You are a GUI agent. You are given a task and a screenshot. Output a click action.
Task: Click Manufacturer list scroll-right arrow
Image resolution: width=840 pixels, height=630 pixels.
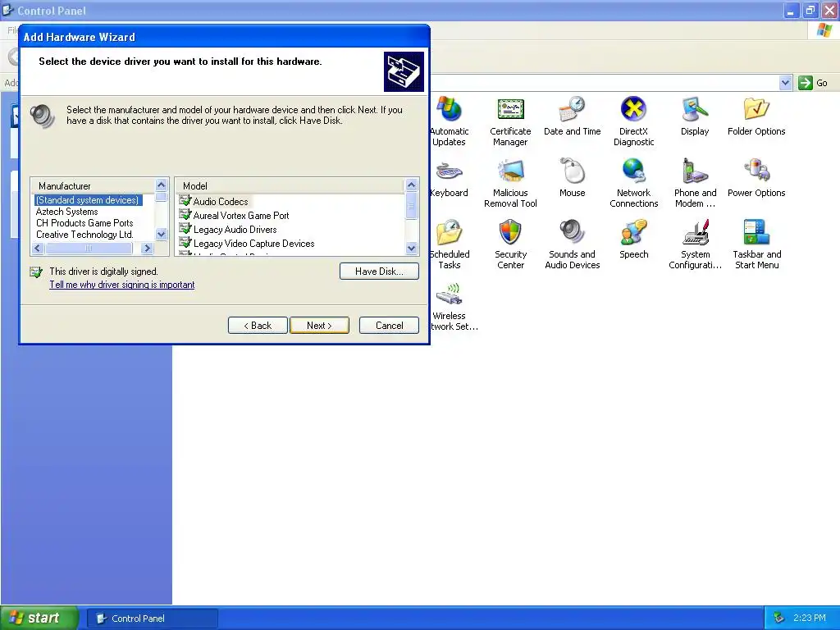tap(148, 248)
